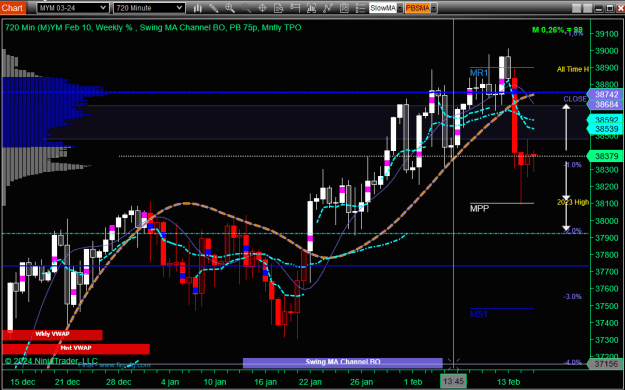Click the All Time H label
Screen dimensions: 625x390
(x=573, y=69)
